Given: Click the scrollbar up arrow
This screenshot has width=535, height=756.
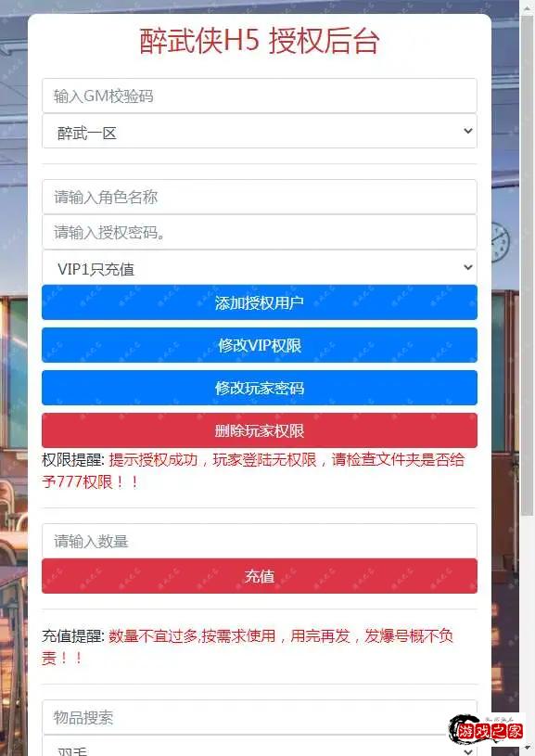Looking at the screenshot, I should pos(527,6).
